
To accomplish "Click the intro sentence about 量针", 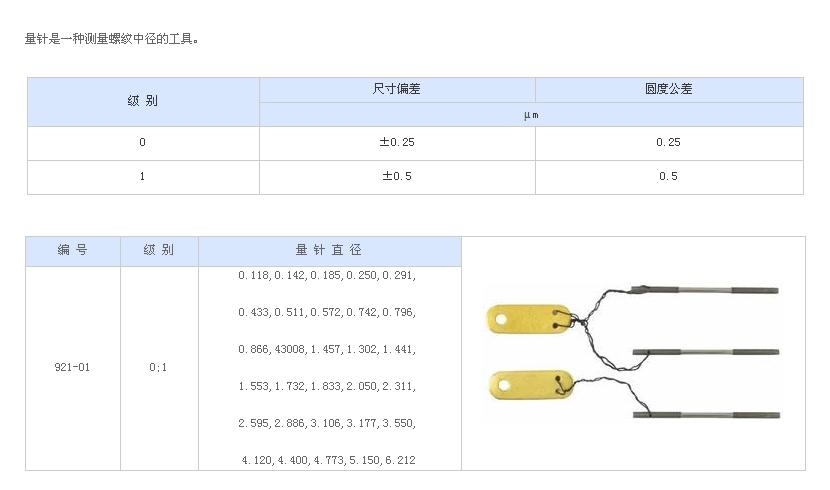I will [112, 39].
